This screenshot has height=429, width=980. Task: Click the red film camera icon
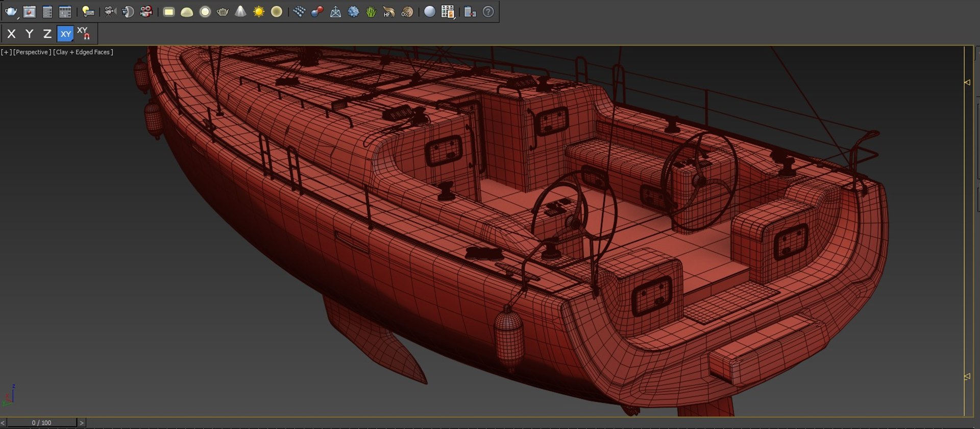click(146, 12)
